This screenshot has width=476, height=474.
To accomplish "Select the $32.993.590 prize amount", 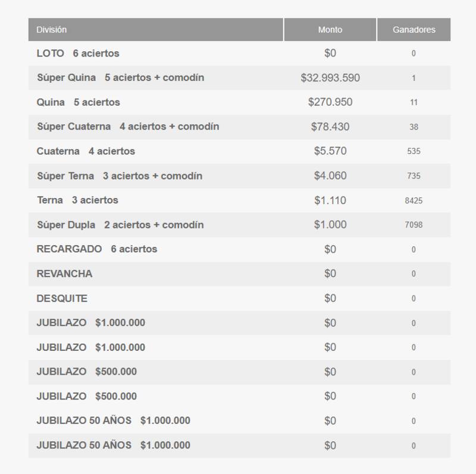I will pyautogui.click(x=330, y=78).
